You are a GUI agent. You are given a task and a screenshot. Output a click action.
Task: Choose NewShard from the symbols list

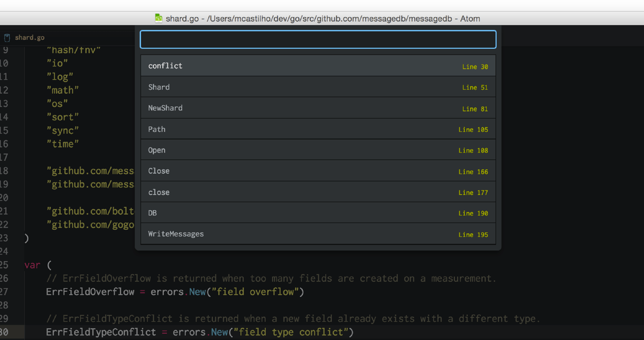(318, 108)
